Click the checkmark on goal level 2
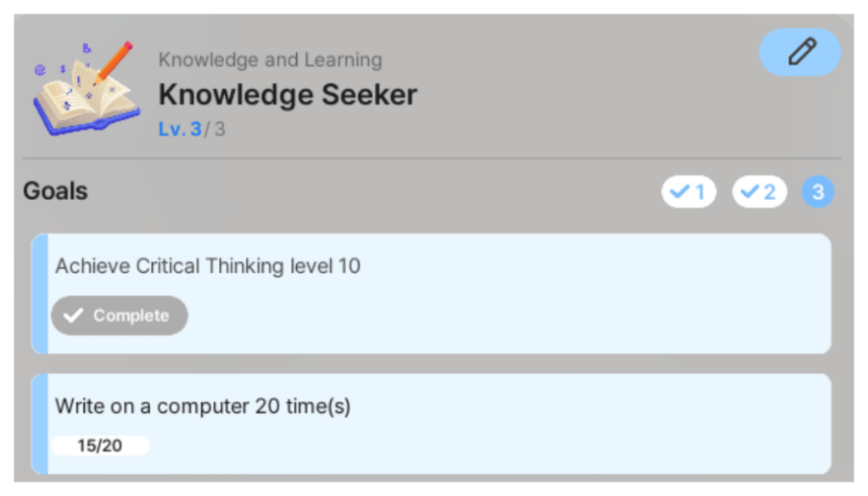 (748, 192)
